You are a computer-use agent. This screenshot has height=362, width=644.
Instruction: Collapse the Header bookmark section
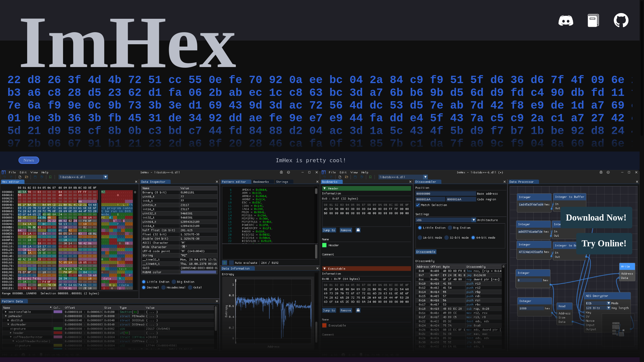(325, 188)
